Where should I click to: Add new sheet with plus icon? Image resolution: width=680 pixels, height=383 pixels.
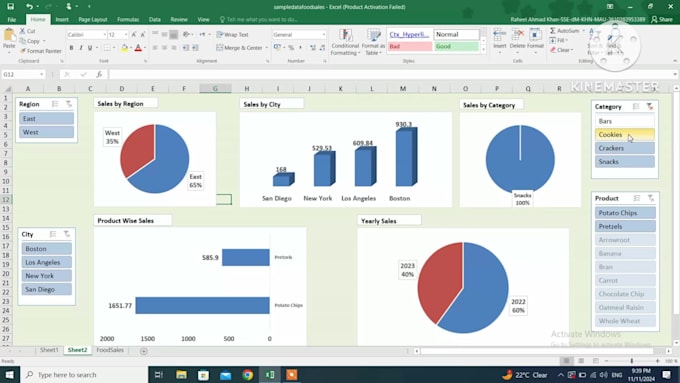tap(144, 351)
